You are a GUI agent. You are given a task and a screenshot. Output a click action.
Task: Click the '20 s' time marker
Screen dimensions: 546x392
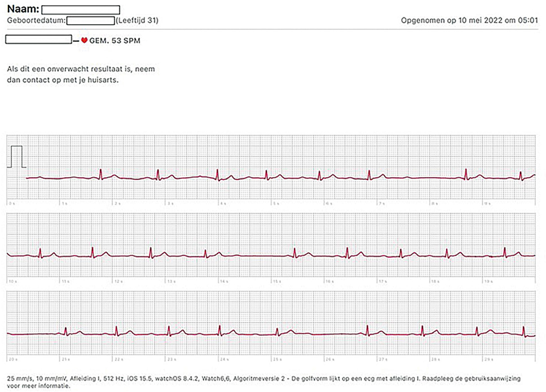point(12,359)
